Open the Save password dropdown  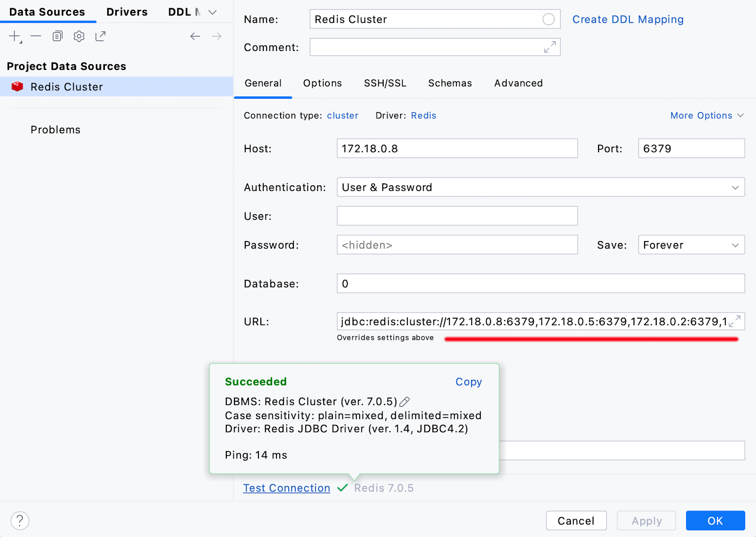[x=691, y=245]
